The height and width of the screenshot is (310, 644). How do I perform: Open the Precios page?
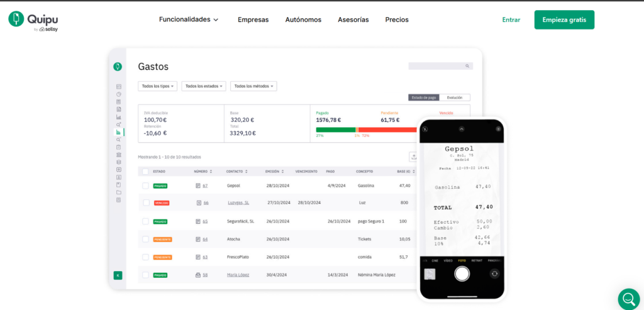pyautogui.click(x=397, y=19)
